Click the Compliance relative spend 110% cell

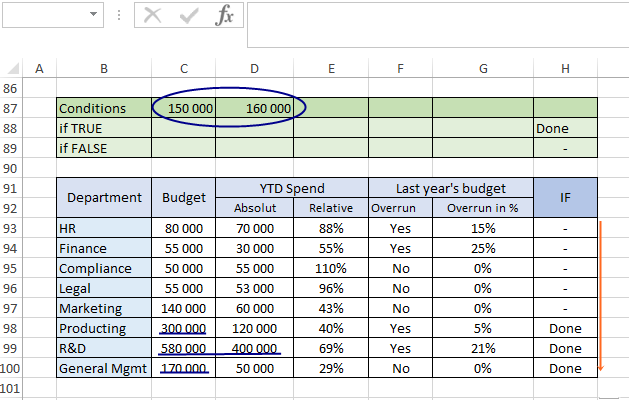331,268
